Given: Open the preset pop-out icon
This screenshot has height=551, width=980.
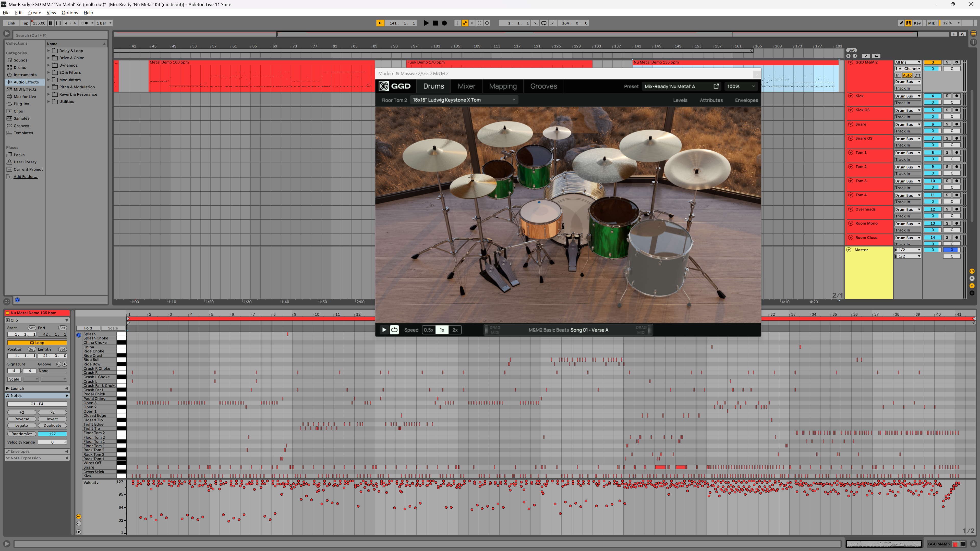Looking at the screenshot, I should click(x=716, y=86).
